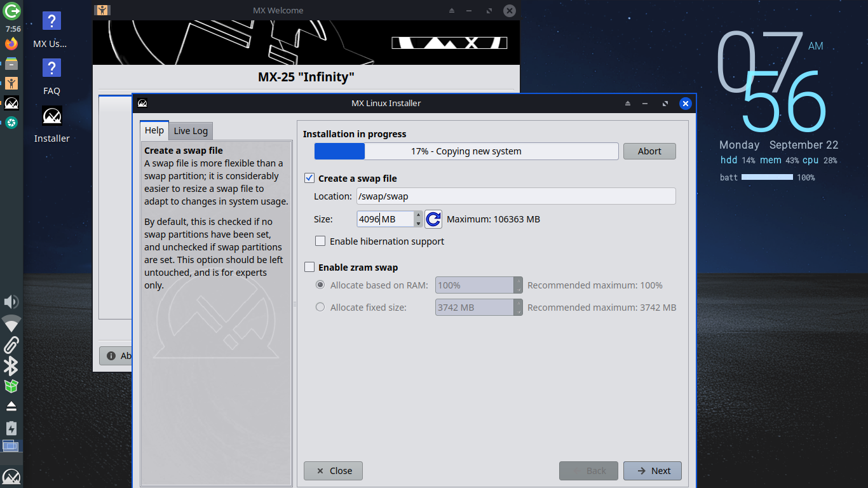Click the swap Size input field
The image size is (868, 488).
pyautogui.click(x=385, y=219)
